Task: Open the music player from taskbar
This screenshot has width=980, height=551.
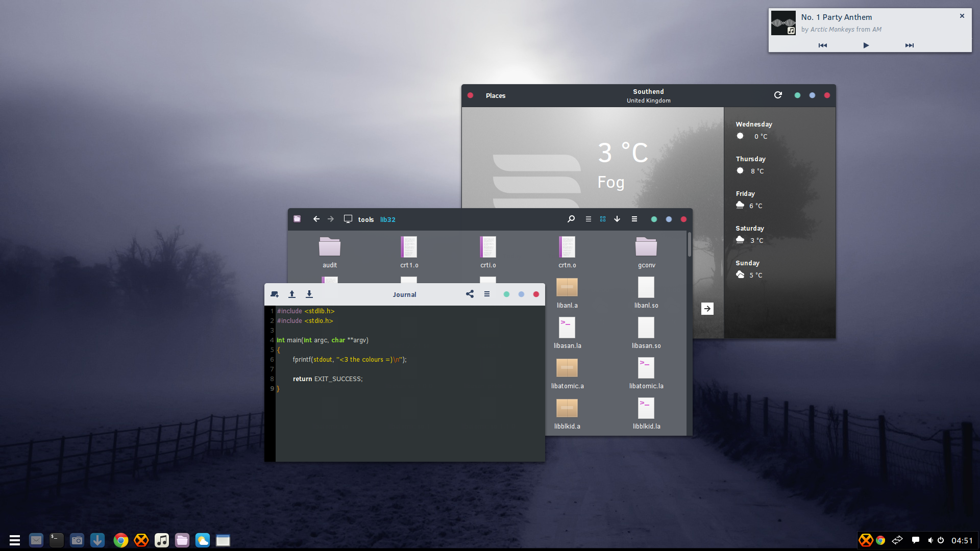Action: point(162,540)
